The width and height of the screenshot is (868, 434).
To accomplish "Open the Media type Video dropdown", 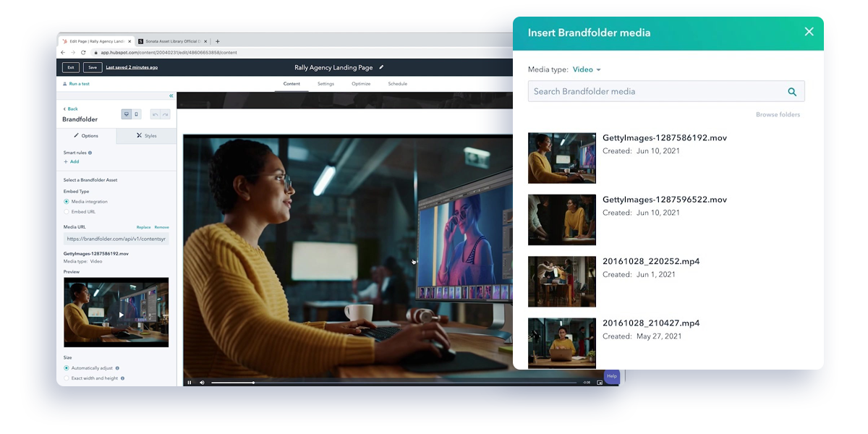I will tap(587, 69).
